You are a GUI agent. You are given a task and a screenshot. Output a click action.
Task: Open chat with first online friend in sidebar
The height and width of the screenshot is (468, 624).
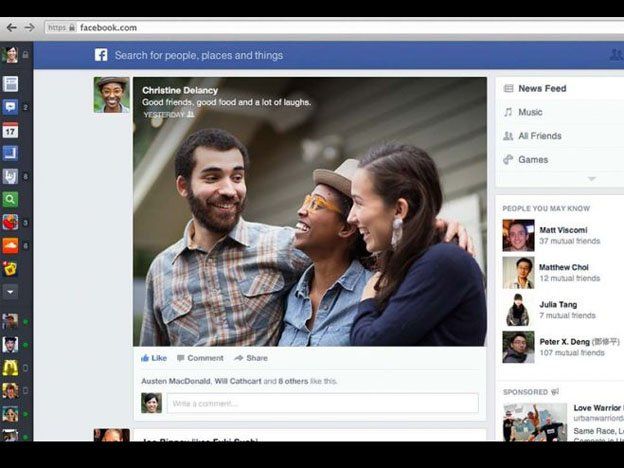coord(10,321)
